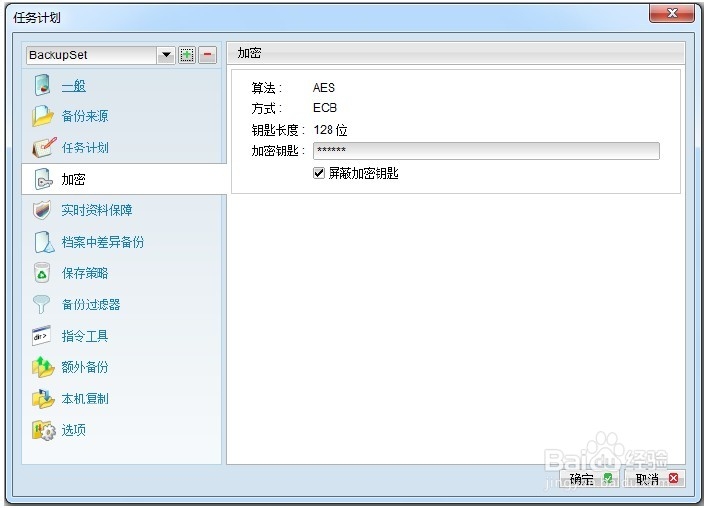
Task: Click the ECB mode value
Action: 325,108
